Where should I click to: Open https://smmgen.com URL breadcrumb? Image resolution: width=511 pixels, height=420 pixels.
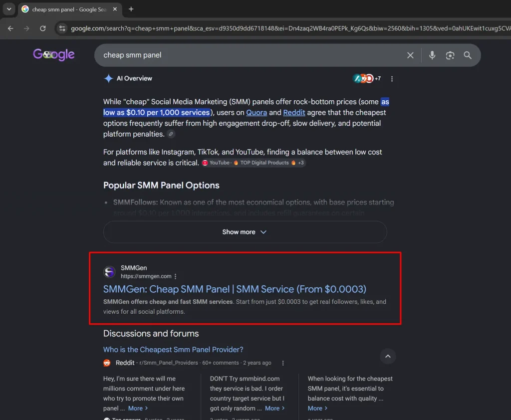pyautogui.click(x=146, y=276)
